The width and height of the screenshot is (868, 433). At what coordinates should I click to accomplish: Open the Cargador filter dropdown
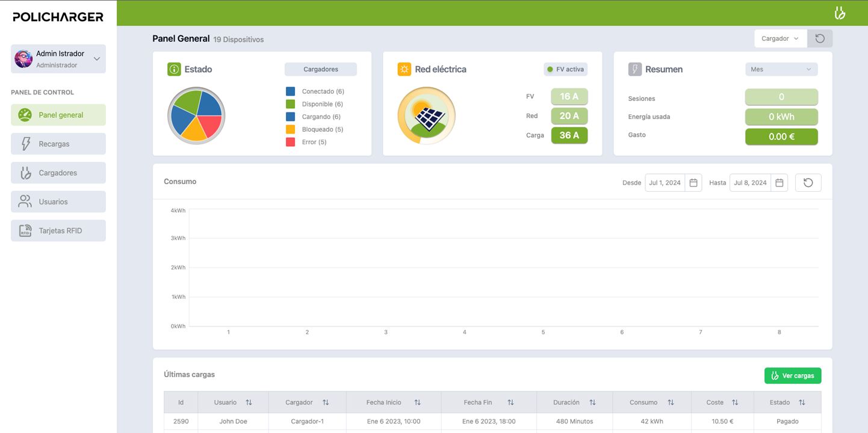click(x=780, y=38)
